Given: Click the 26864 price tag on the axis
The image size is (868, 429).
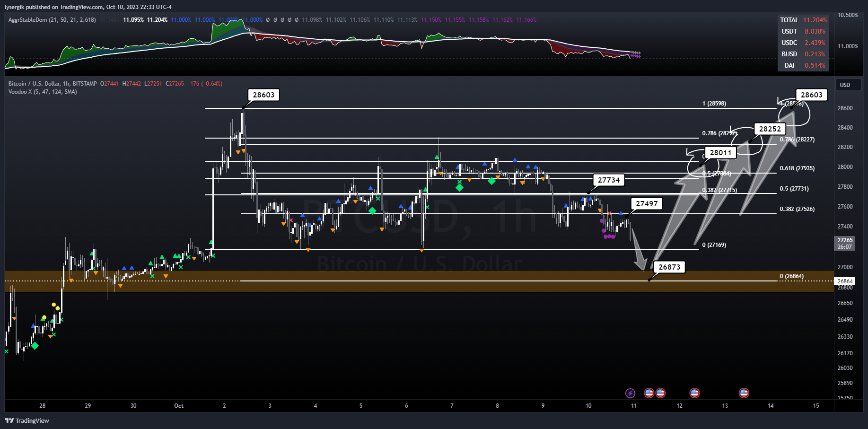Looking at the screenshot, I should [x=845, y=281].
